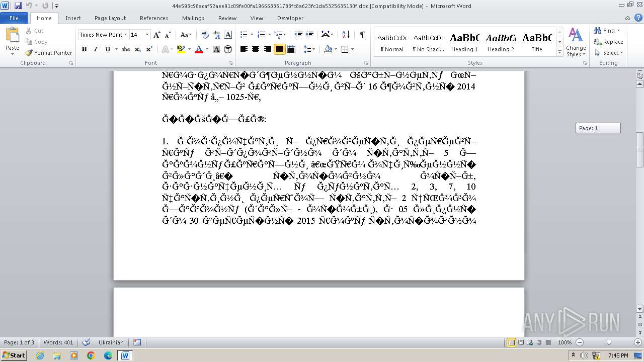The width and height of the screenshot is (644, 362).
Task: Click the Undo icon
Action: (x=29, y=6)
